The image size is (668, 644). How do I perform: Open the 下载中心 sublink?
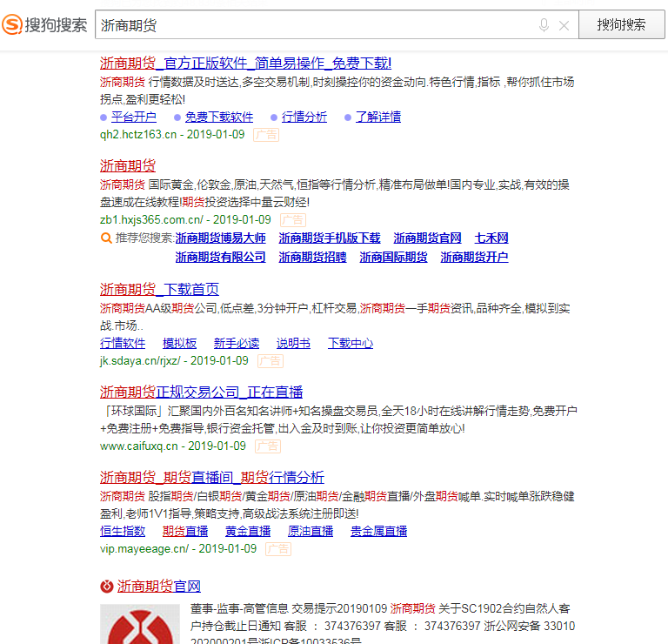351,343
